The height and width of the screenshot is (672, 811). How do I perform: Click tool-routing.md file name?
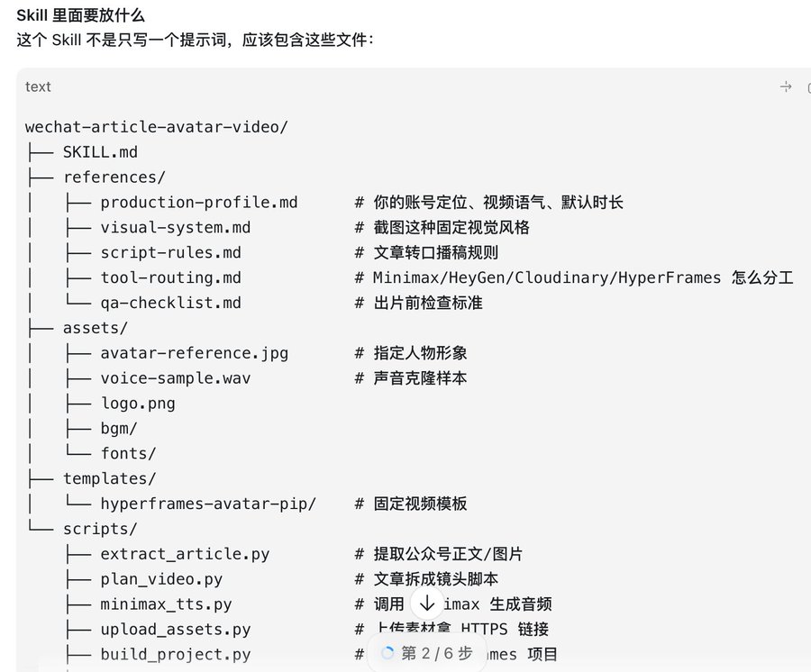170,278
